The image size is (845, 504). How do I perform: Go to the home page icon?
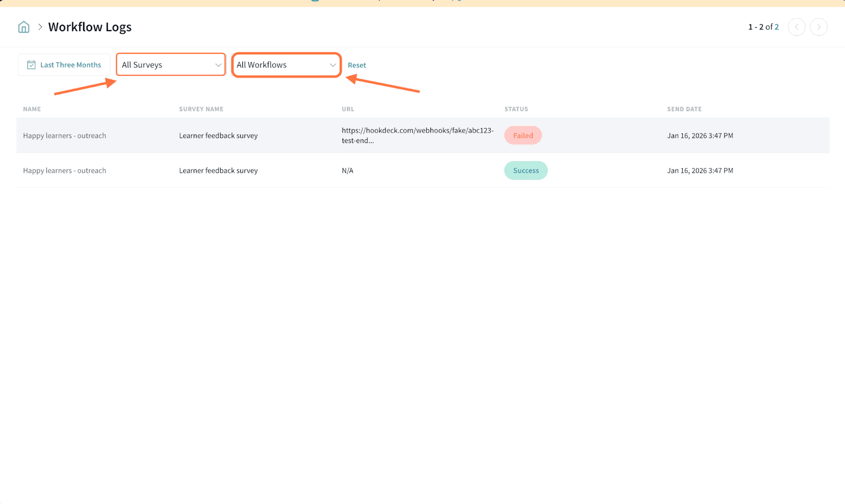[24, 27]
